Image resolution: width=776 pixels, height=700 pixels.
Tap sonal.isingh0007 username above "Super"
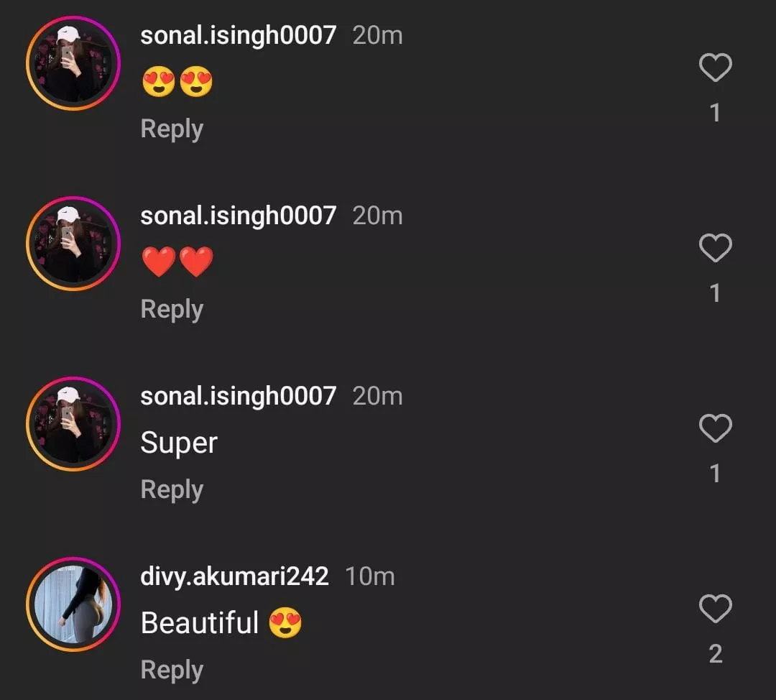coord(238,396)
